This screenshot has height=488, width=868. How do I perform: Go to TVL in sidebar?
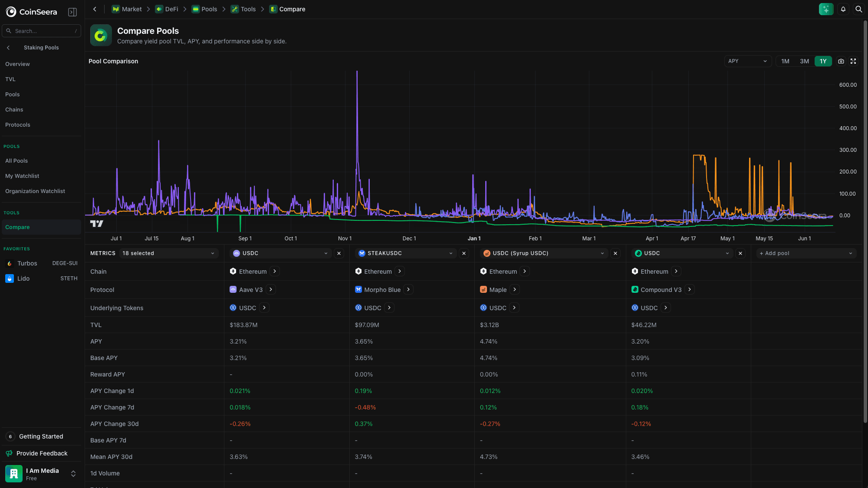pos(41,79)
